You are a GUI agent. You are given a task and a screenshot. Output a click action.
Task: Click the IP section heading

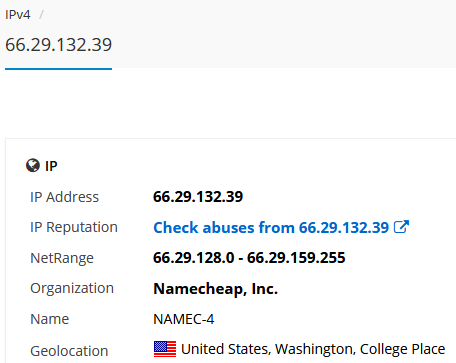point(51,166)
